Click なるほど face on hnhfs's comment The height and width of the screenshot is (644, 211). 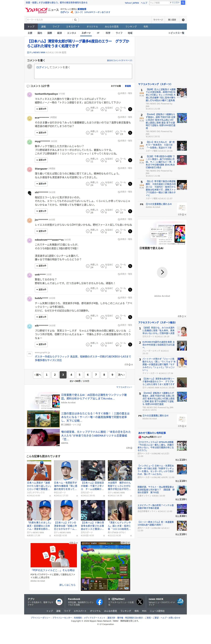coord(102,317)
